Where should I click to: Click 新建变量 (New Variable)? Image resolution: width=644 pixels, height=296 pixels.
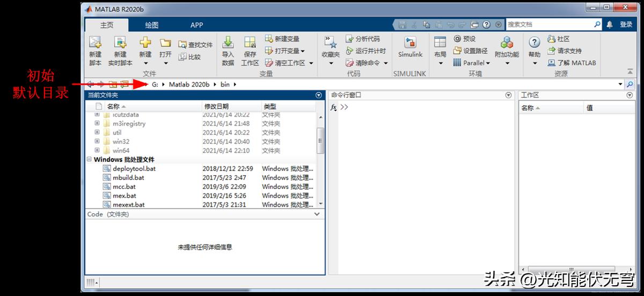[282, 39]
